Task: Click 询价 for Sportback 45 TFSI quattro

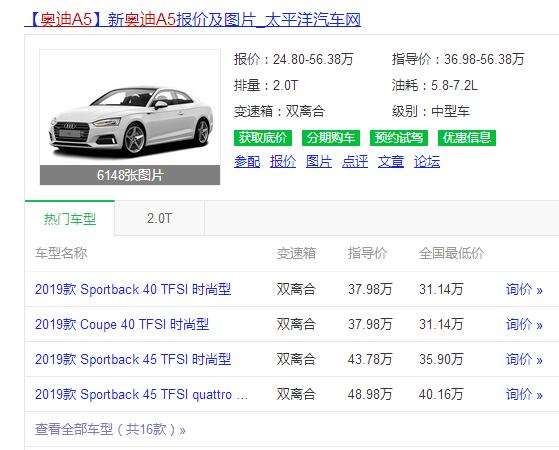Action: click(x=524, y=394)
